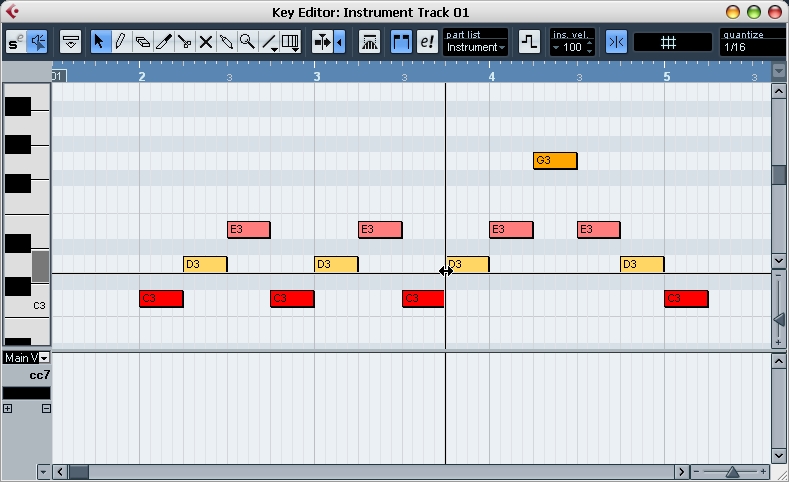Increase insert velocity with up stepper

point(590,44)
